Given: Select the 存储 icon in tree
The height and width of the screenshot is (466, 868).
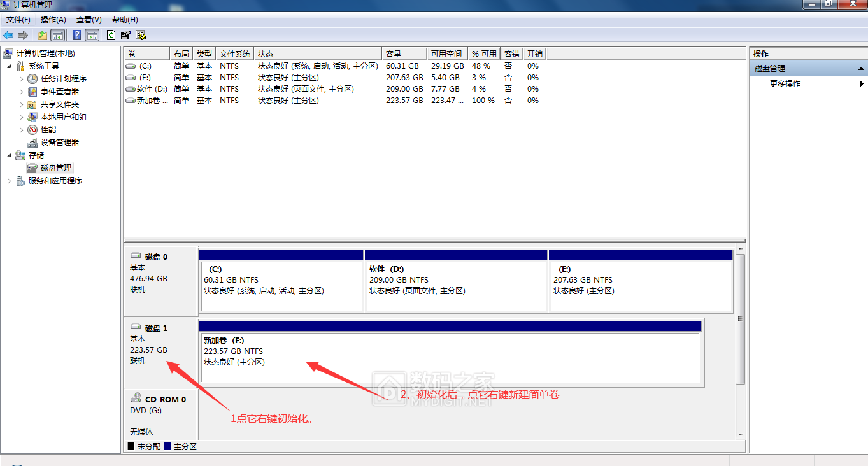Looking at the screenshot, I should click(x=20, y=155).
